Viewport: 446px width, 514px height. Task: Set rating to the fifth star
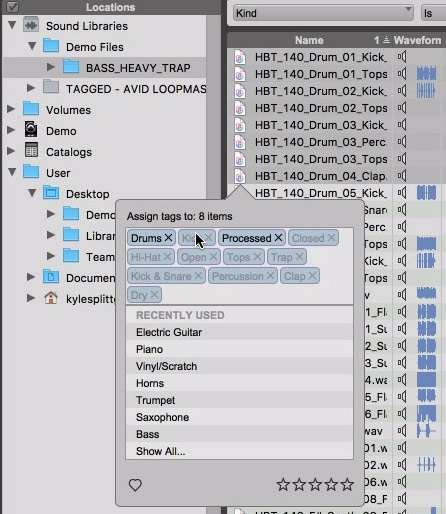click(x=347, y=484)
